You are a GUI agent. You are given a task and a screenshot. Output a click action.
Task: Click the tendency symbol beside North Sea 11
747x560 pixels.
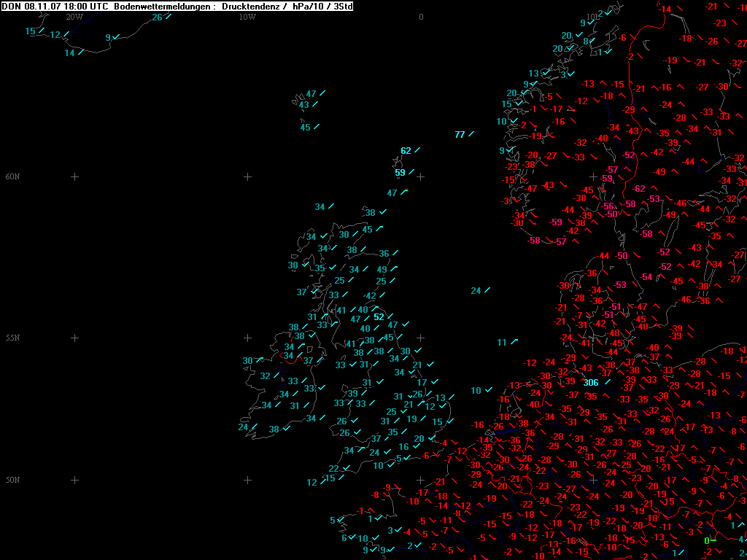[514, 341]
